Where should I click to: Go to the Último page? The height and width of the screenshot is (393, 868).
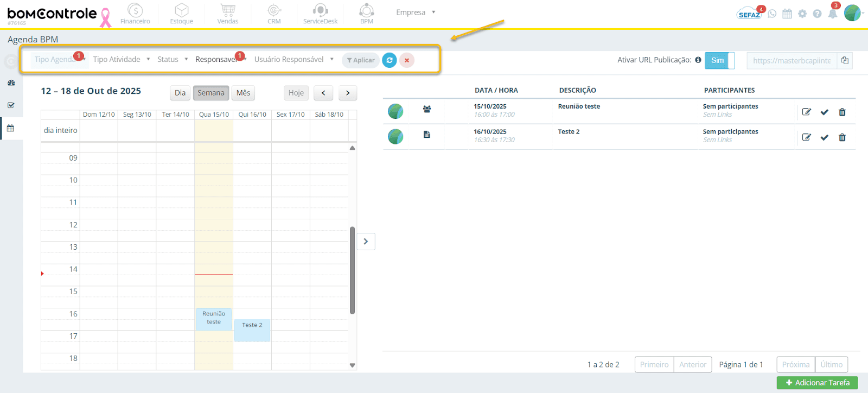(832, 365)
